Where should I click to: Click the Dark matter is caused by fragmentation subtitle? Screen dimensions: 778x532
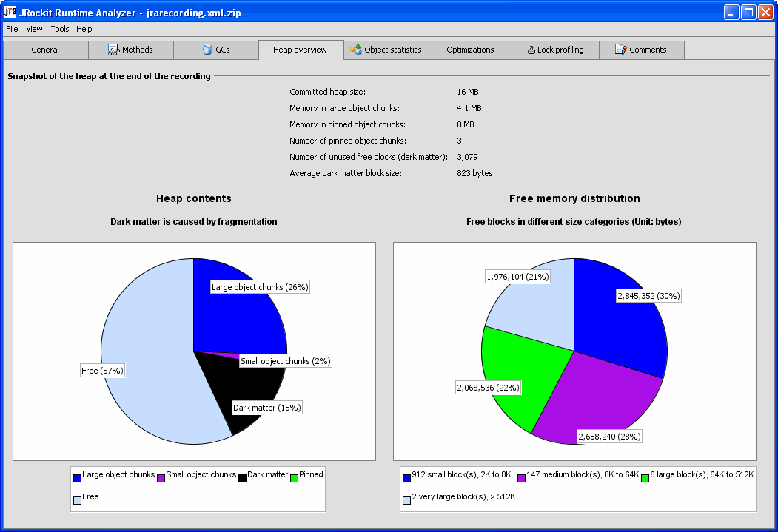point(194,222)
